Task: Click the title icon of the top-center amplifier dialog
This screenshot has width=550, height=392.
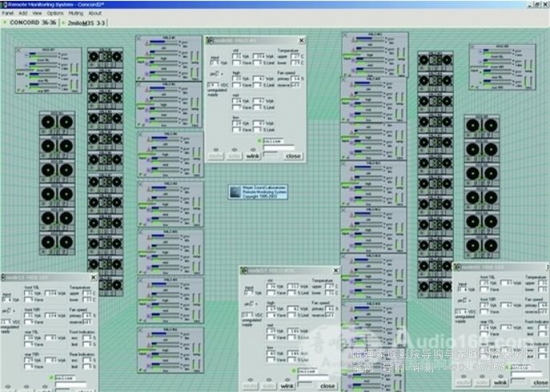Action: point(209,40)
